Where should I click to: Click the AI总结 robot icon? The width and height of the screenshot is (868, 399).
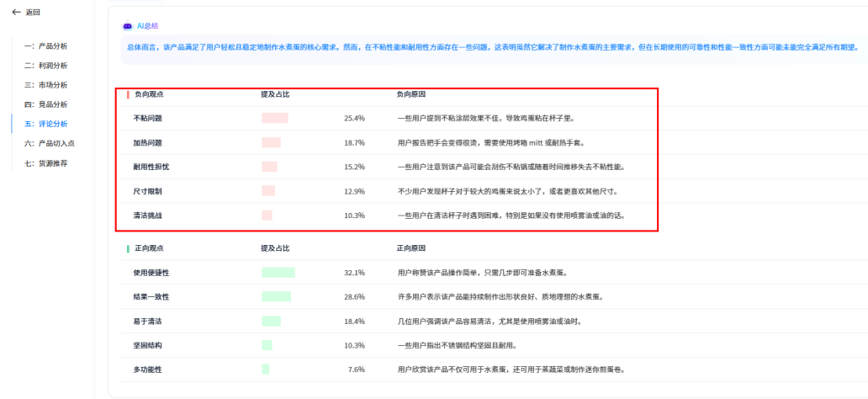click(127, 26)
